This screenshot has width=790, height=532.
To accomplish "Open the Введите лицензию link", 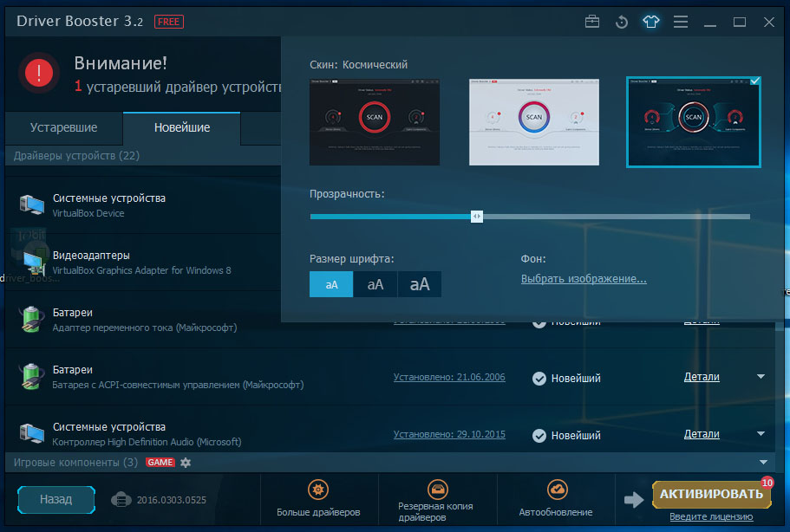I will pos(711,517).
